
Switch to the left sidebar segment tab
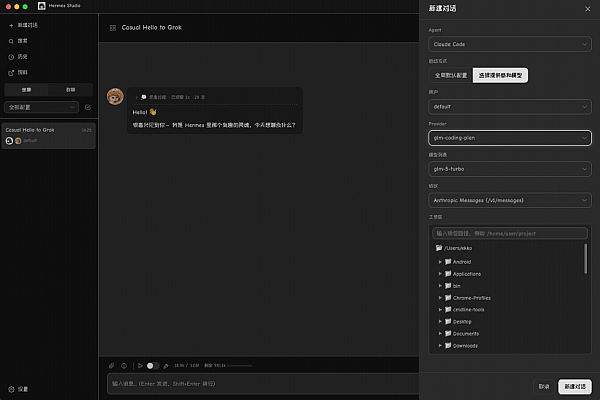click(26, 90)
